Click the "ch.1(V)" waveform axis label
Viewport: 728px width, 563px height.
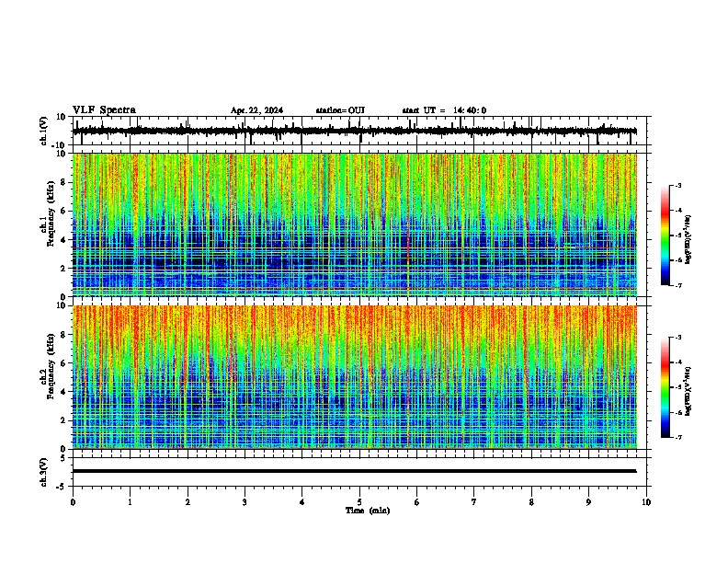pos(44,131)
